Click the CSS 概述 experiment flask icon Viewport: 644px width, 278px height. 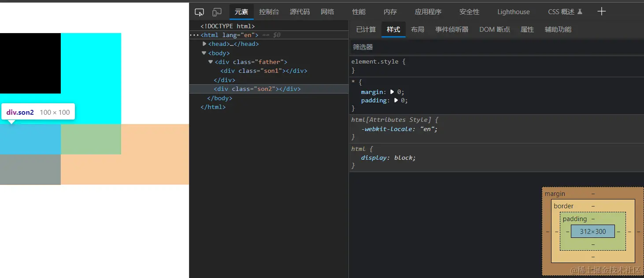(580, 12)
